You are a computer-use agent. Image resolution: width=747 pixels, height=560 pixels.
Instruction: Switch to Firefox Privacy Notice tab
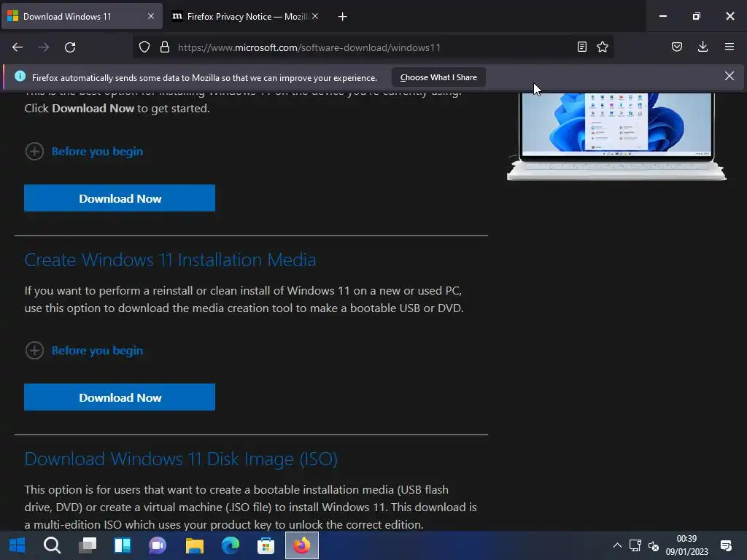tap(245, 17)
